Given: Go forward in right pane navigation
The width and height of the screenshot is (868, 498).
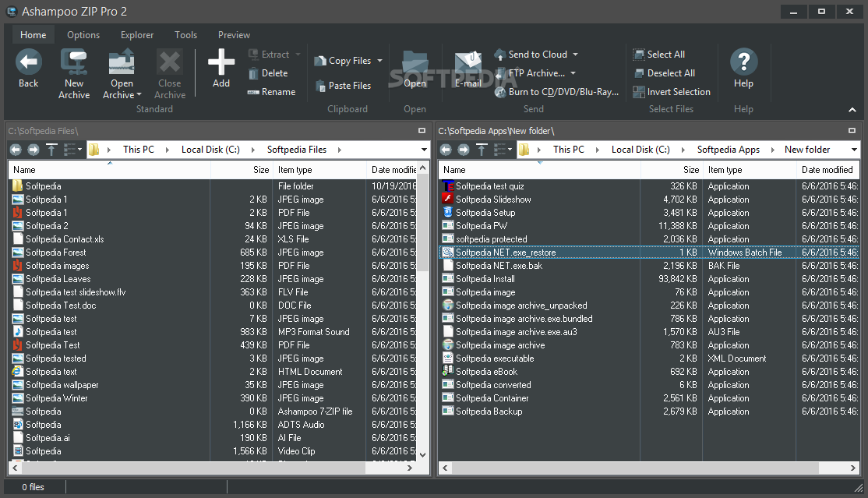Looking at the screenshot, I should pyautogui.click(x=464, y=150).
